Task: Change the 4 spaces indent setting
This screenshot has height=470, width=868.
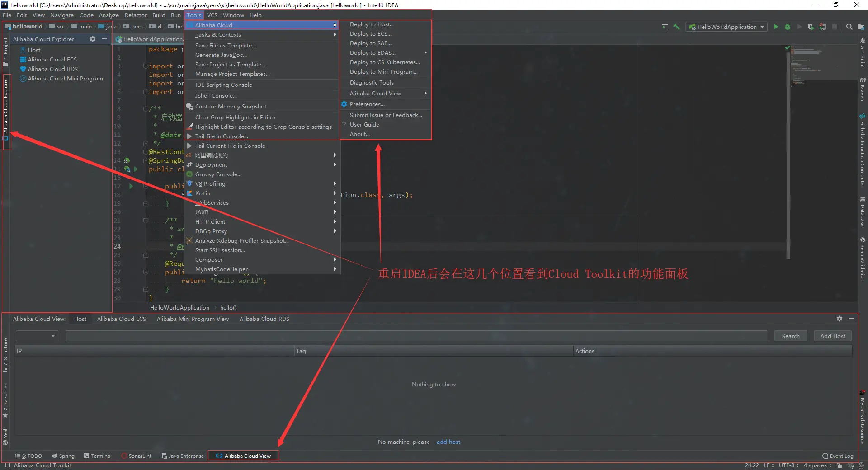Action: (817, 465)
